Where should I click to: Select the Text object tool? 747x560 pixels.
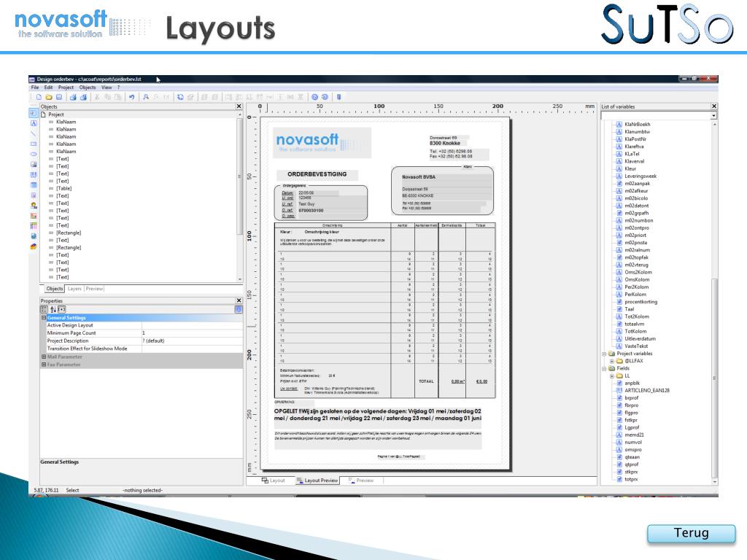(x=34, y=122)
